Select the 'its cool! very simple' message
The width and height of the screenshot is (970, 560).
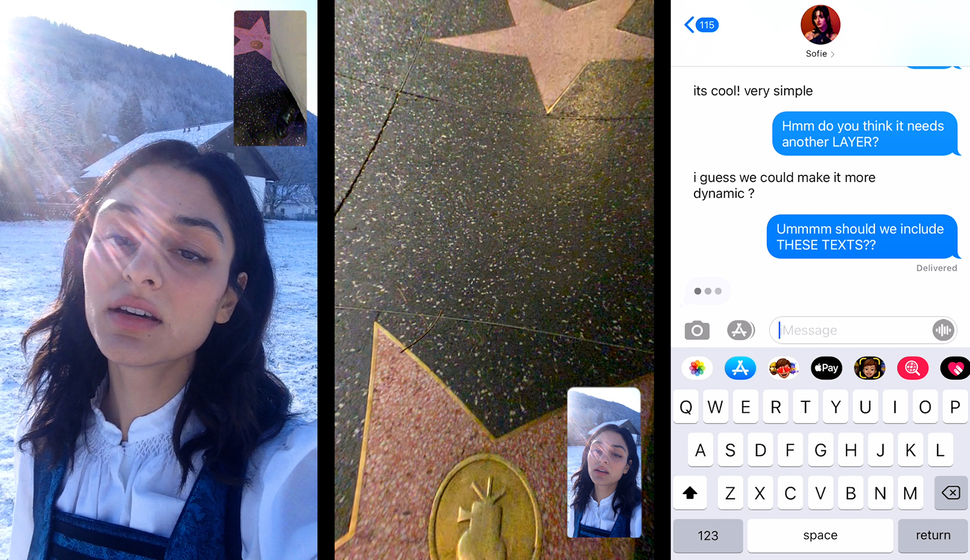(x=753, y=91)
